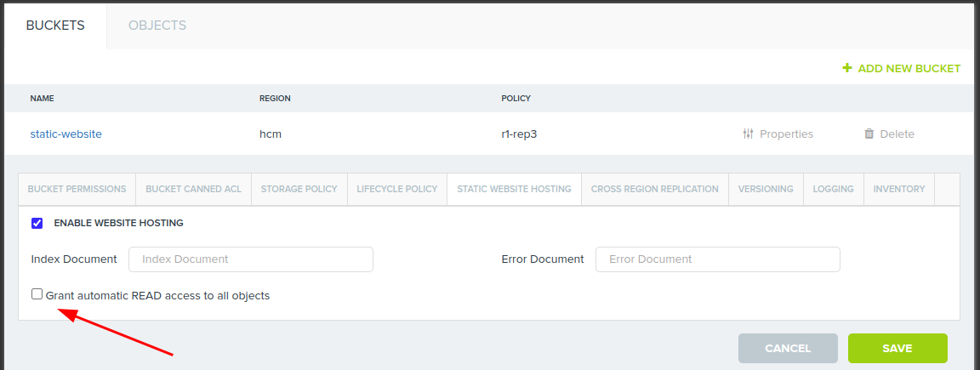
Task: Open the static-website bucket link
Action: pyautogui.click(x=66, y=134)
